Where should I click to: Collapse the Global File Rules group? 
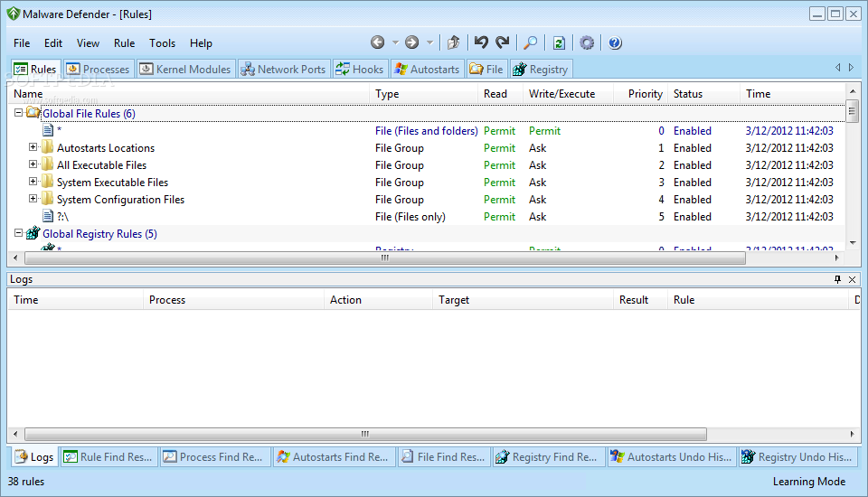[x=18, y=112]
